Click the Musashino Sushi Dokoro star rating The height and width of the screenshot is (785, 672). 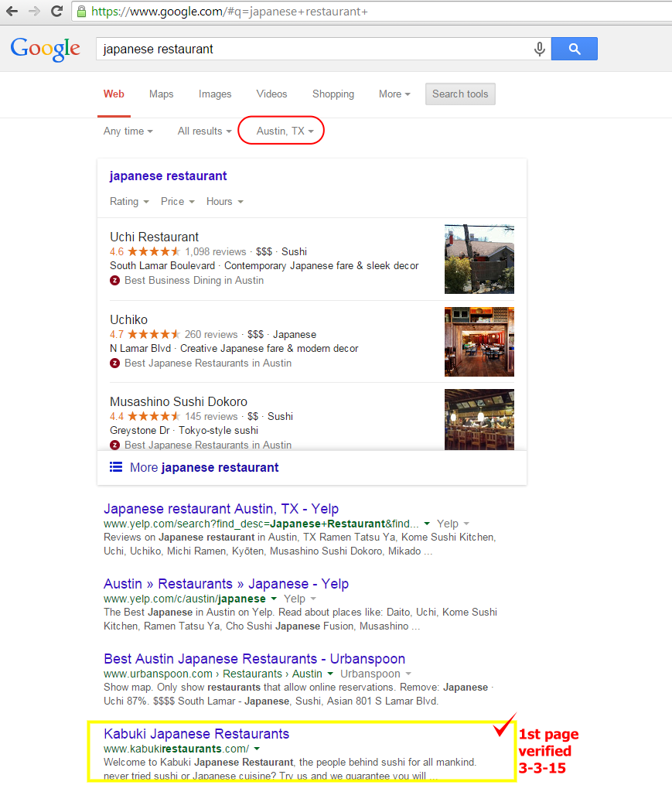[x=154, y=416]
